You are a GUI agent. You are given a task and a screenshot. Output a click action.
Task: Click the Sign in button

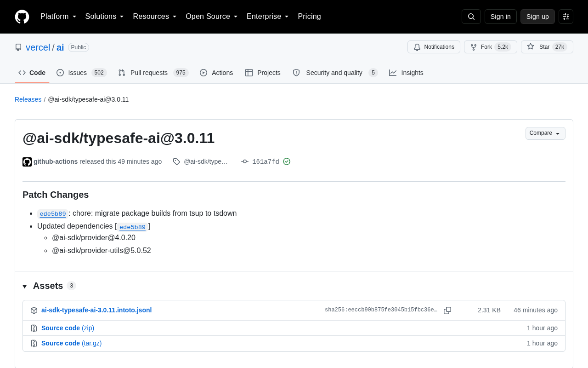coord(501,17)
